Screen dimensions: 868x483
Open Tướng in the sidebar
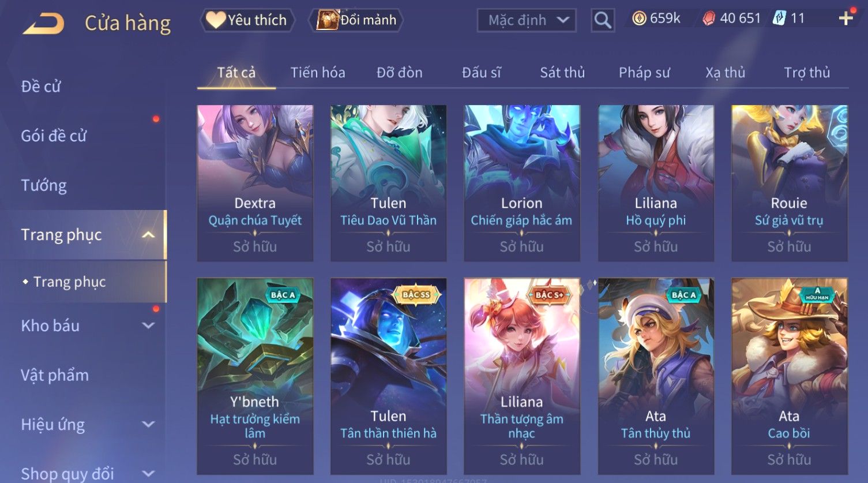44,185
